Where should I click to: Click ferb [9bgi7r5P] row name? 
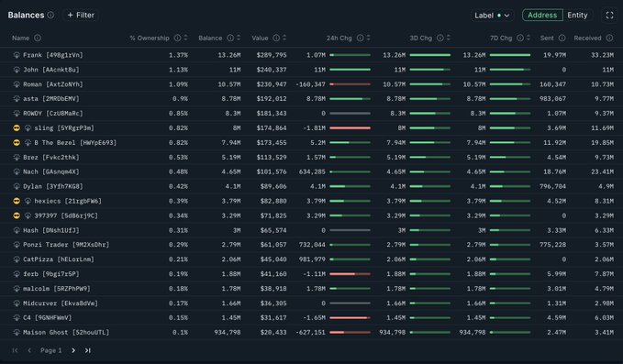[51, 274]
